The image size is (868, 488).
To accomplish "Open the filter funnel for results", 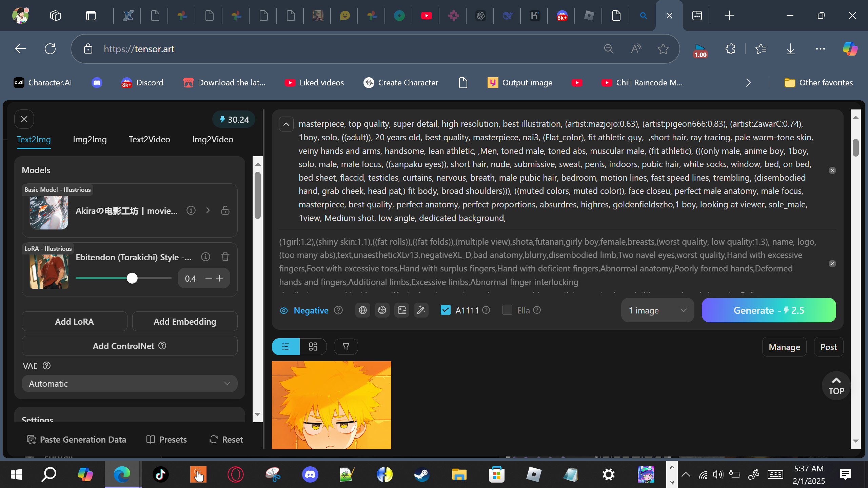I will click(346, 346).
